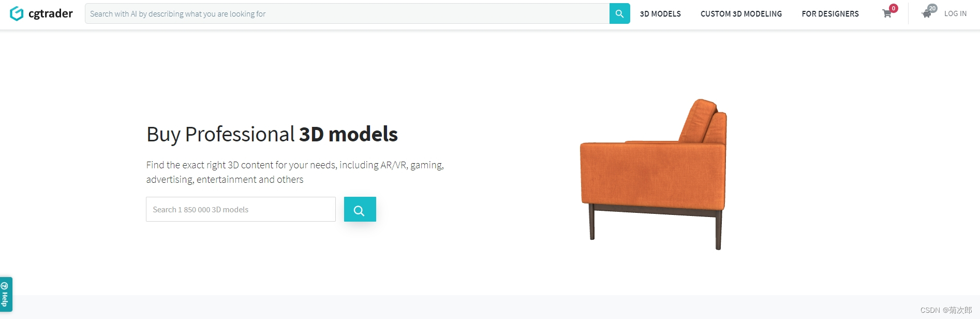
Task: Click the AR/VR gaming description paragraph
Action: pos(295,172)
